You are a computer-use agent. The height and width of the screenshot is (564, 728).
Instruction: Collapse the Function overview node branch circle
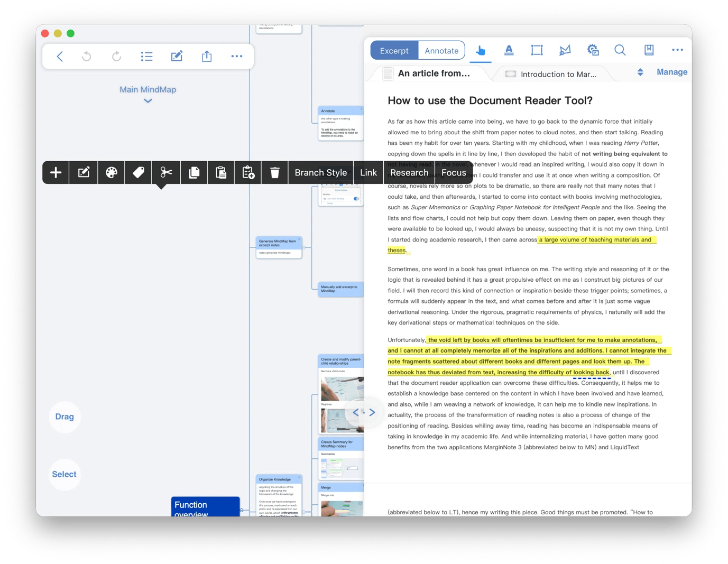click(x=242, y=510)
